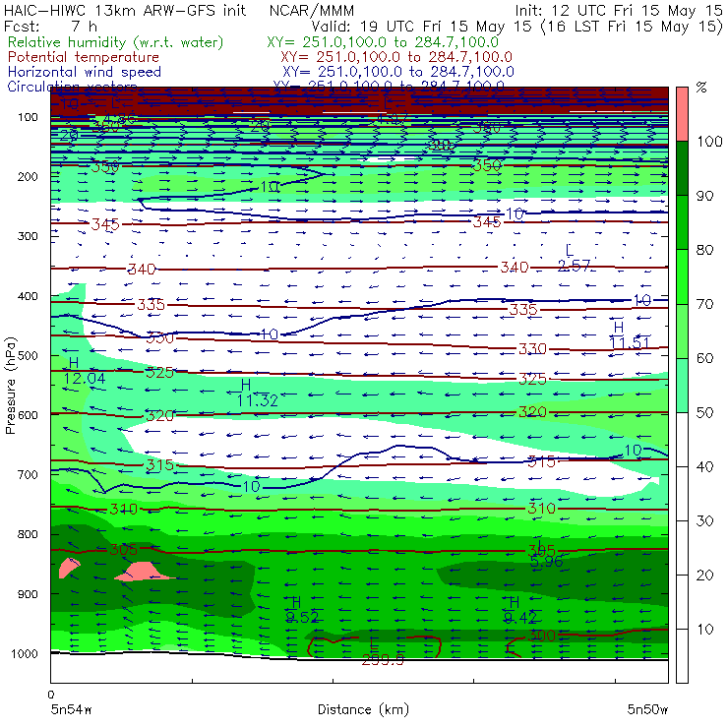Select the pale green 60–70% color bar segment

pyautogui.click(x=682, y=331)
